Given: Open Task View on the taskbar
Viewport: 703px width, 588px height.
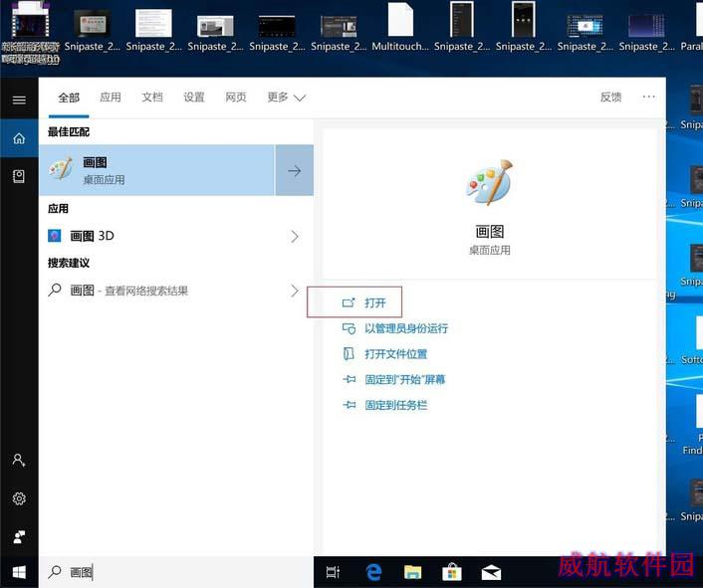Looking at the screenshot, I should tap(334, 572).
